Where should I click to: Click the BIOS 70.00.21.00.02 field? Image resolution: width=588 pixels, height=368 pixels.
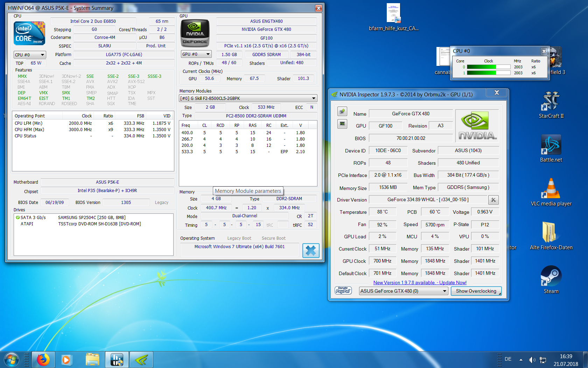(x=411, y=138)
